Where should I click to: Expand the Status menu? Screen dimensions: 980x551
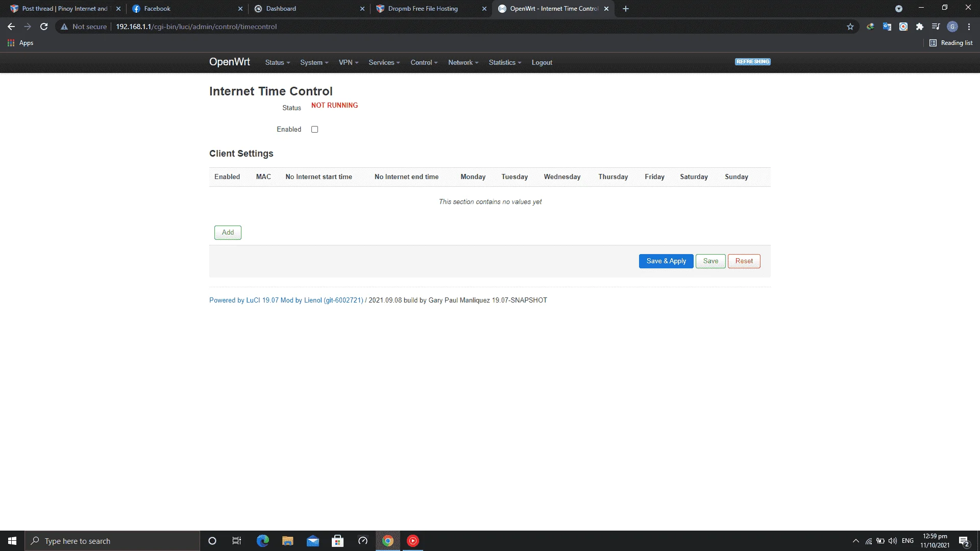278,62
